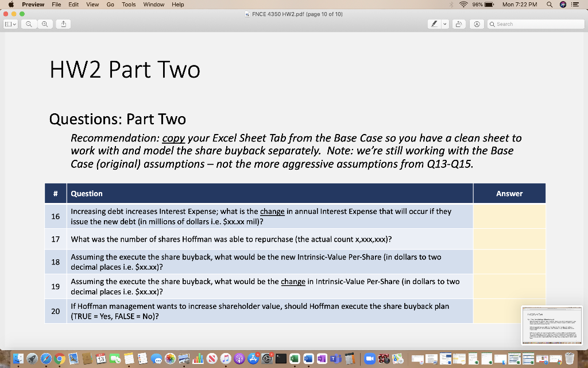Viewport: 588px width, 368px height.
Task: Focus the Search field in toolbar
Action: point(536,24)
